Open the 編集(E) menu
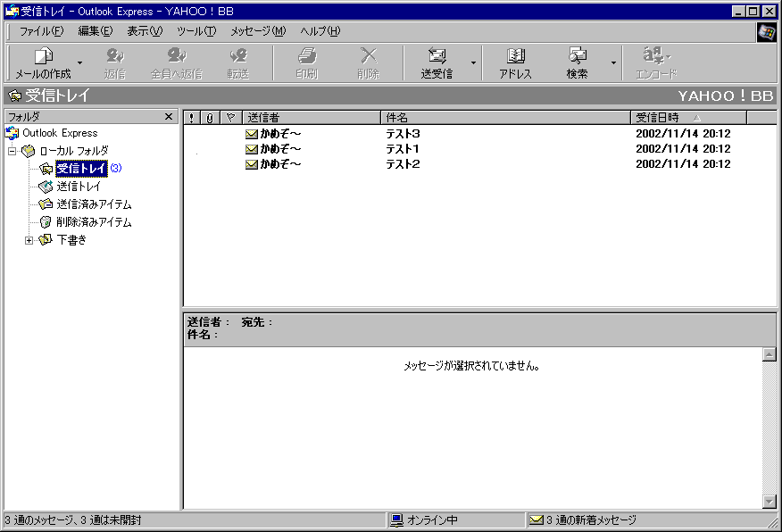The width and height of the screenshot is (782, 532). 96,31
